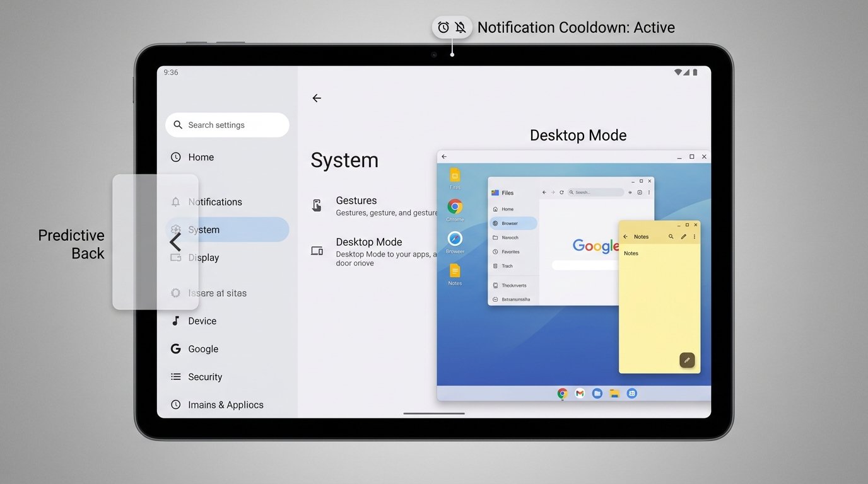Click the back arrow in Files window toolbar
Screen dimensions: 868x484
click(545, 192)
